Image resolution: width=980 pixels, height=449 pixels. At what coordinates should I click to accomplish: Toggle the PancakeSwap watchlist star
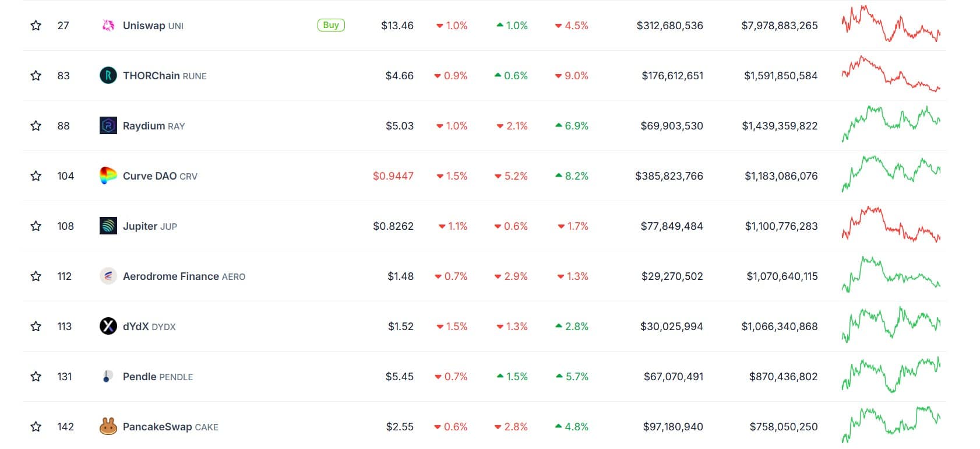(x=36, y=427)
